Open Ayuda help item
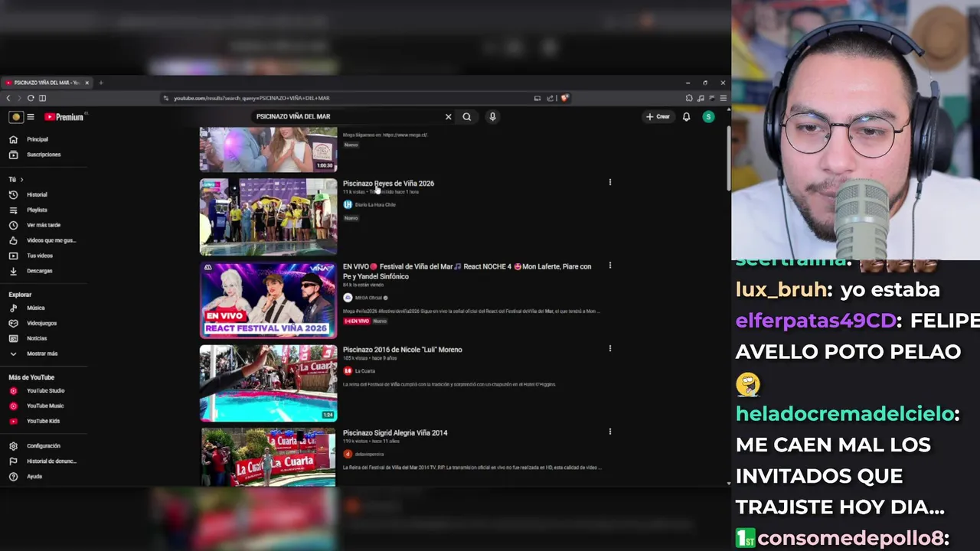Viewport: 980px width, 551px height. (x=34, y=477)
